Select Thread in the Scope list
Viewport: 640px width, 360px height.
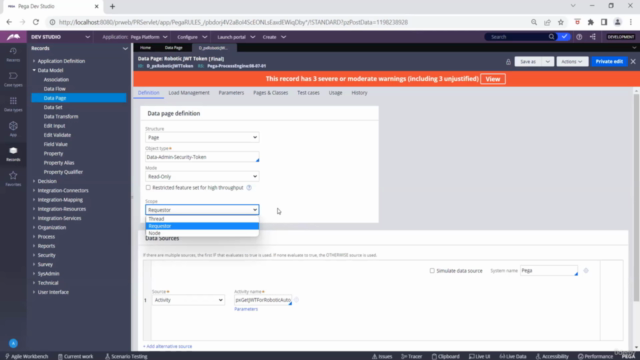pyautogui.click(x=202, y=219)
